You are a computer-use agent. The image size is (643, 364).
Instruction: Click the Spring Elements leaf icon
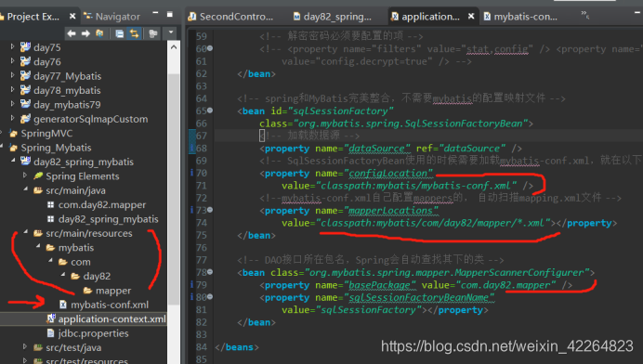38,175
